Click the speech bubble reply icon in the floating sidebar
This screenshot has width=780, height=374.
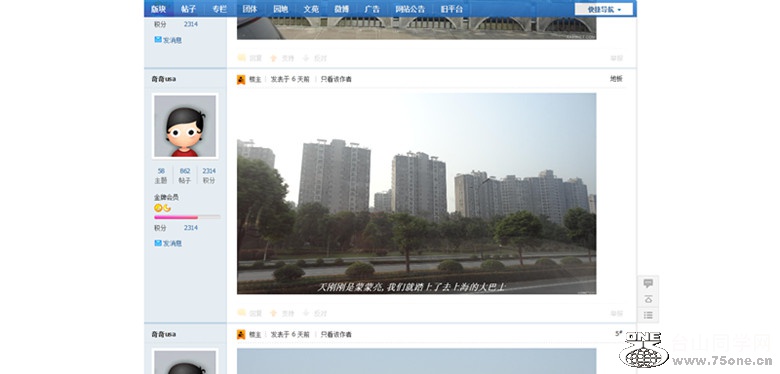pos(648,283)
